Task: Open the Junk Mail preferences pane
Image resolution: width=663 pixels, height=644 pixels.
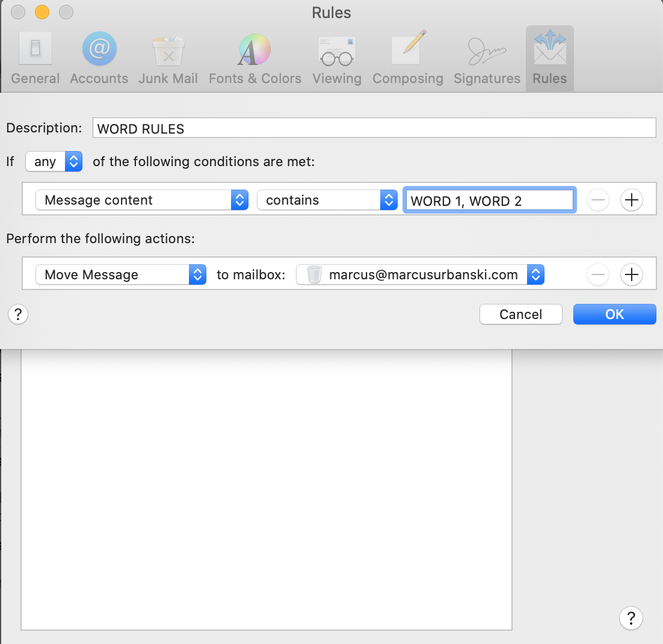Action: pyautogui.click(x=168, y=58)
